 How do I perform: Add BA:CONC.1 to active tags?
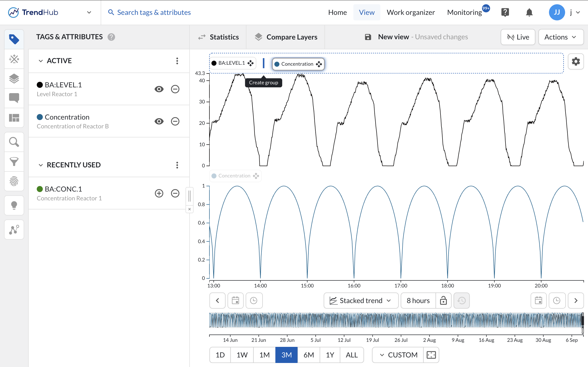tap(159, 193)
